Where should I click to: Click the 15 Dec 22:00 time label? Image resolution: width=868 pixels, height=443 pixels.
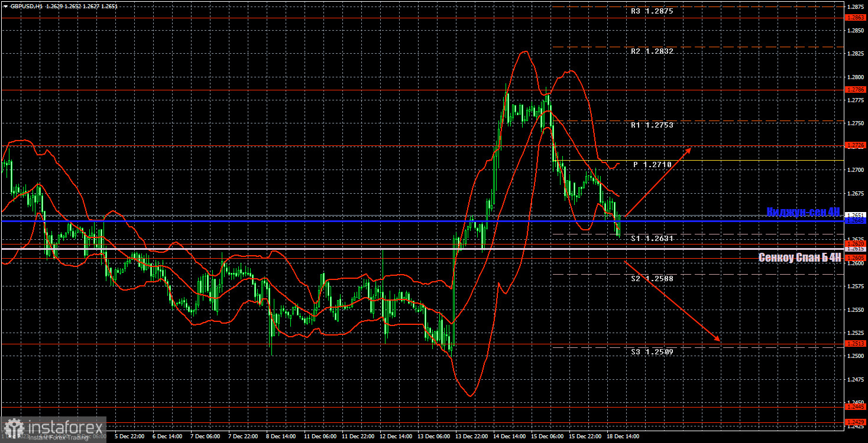click(585, 437)
